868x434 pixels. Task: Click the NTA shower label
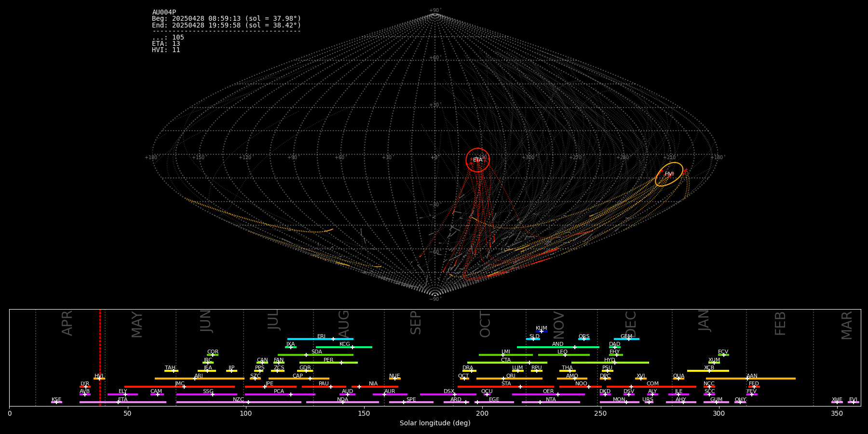point(551,400)
